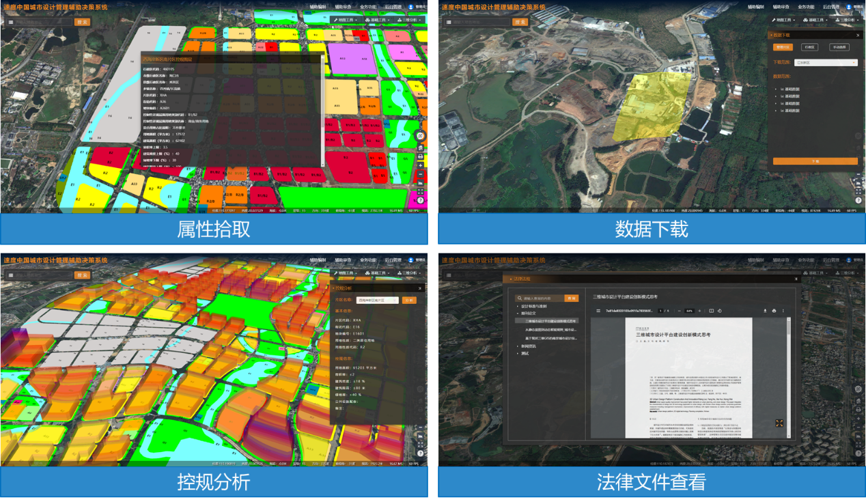866x504 pixels.
Task: Click the download icon in PDF viewer toolbar
Action: pyautogui.click(x=765, y=311)
